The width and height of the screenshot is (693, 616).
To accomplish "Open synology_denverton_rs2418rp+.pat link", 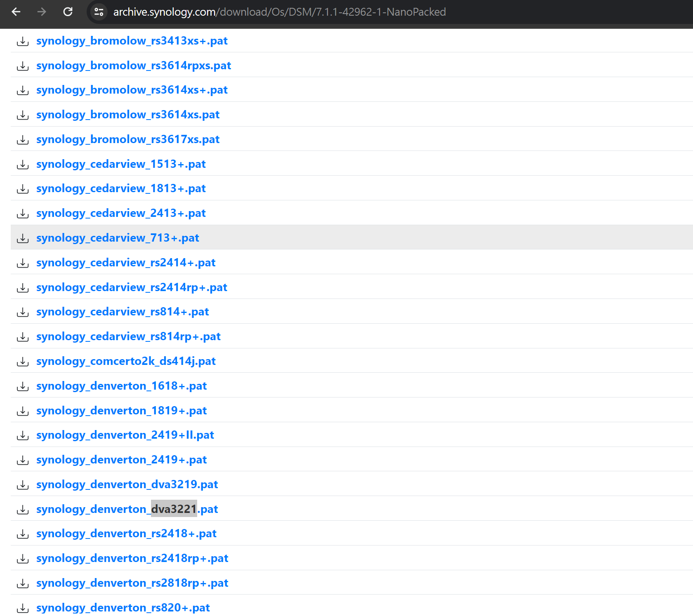I will tap(132, 558).
